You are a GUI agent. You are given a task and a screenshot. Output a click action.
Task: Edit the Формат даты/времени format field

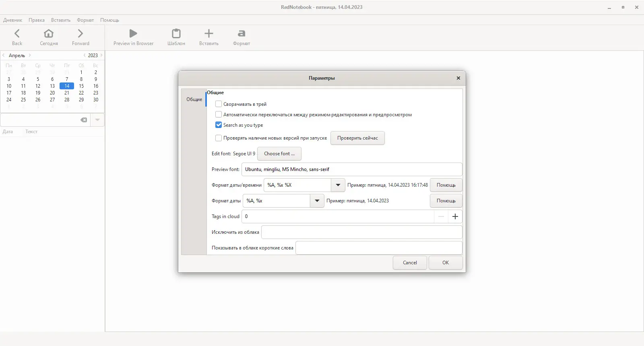tap(297, 185)
